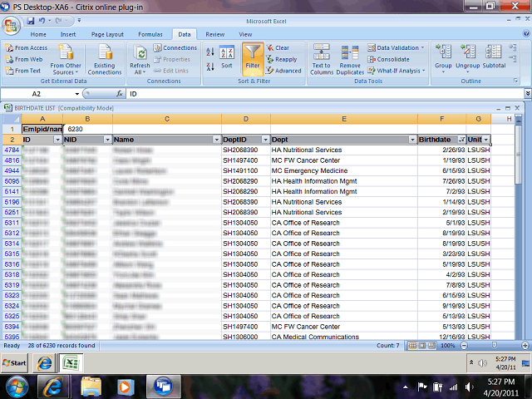Open the Page Layout ribbon tab

tap(107, 34)
